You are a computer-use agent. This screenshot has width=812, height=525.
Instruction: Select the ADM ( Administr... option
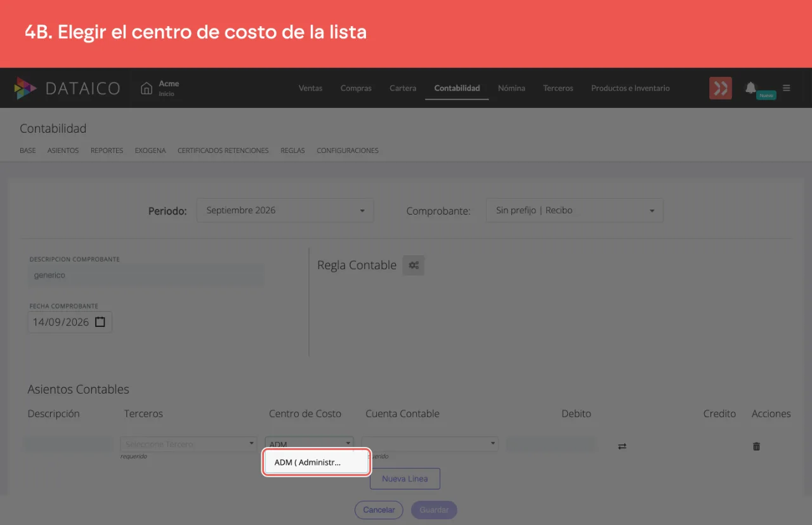[316, 462]
